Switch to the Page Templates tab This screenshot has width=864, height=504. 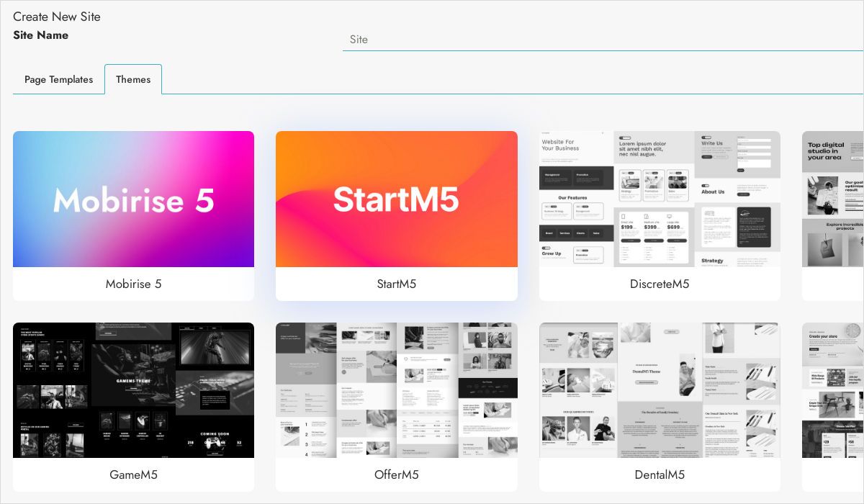58,79
